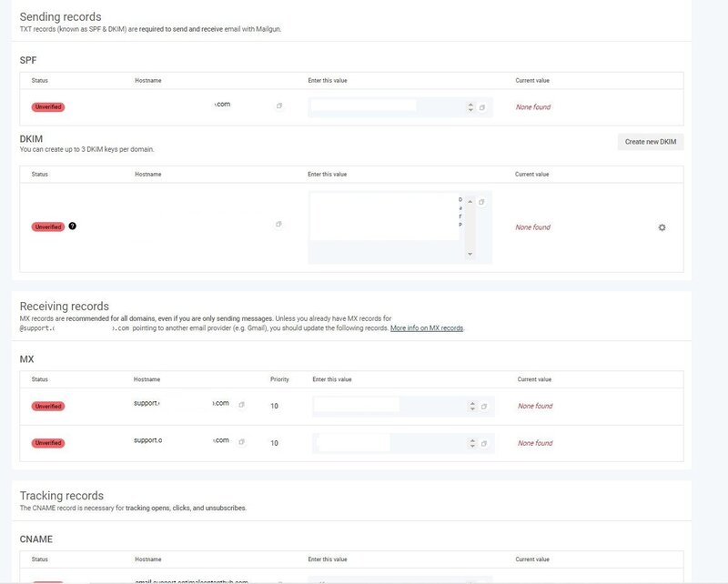The height and width of the screenshot is (584, 728).
Task: Click the Create new DKIM button
Action: [651, 142]
